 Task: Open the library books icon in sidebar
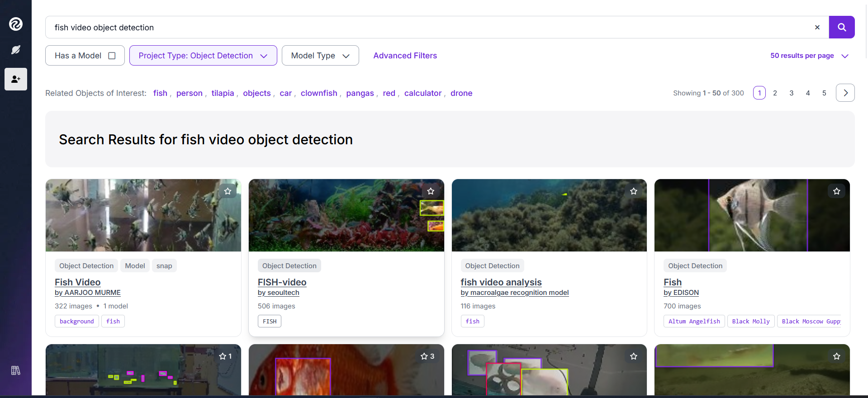coord(16,370)
